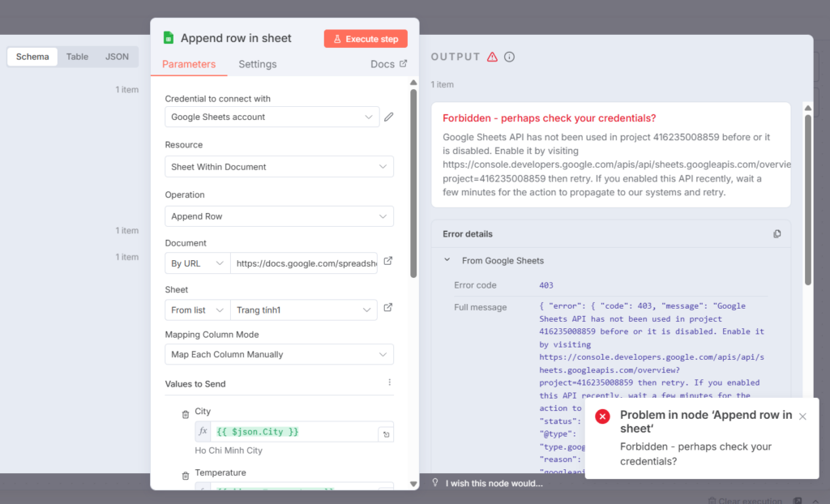830x504 pixels.
Task: Click the parameters panel scroll-down arrow
Action: (413, 484)
